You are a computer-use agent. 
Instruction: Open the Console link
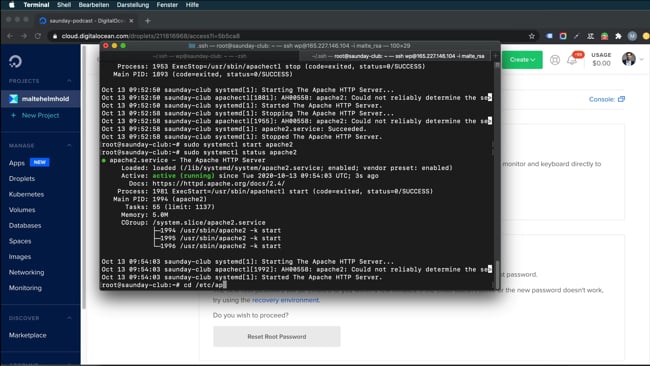pyautogui.click(x=606, y=99)
